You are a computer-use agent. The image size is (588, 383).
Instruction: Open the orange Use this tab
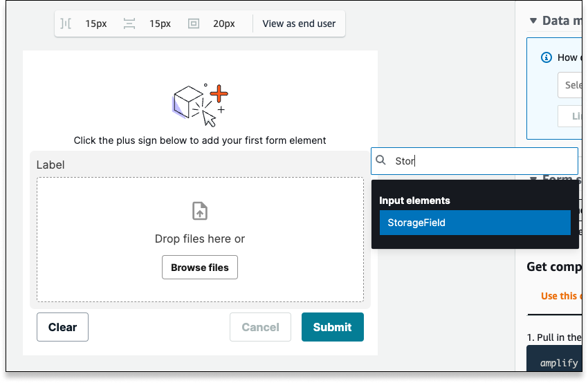(561, 296)
